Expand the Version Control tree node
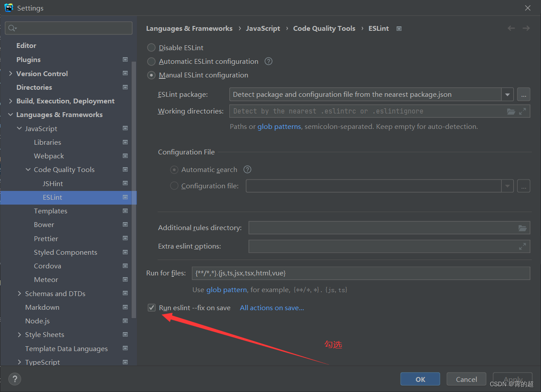Image resolution: width=541 pixels, height=392 pixels. tap(11, 73)
